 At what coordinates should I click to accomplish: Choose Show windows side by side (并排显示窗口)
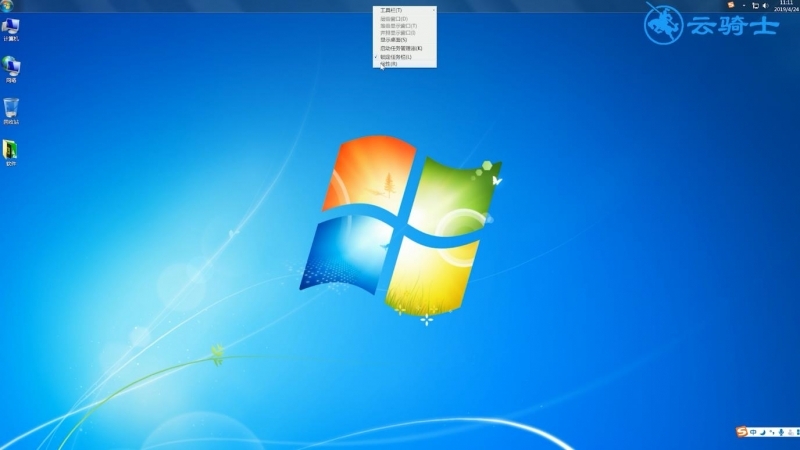pyautogui.click(x=405, y=33)
